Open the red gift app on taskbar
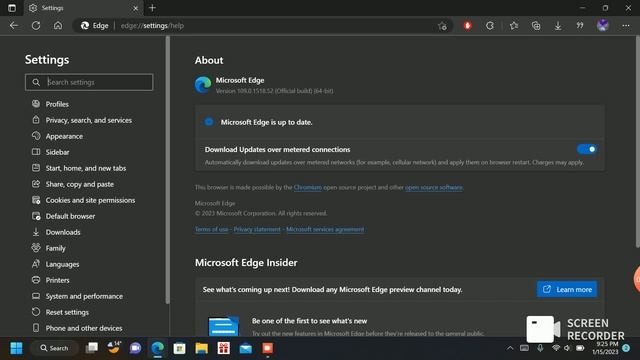Screen dimensions: 640x360 coord(224,348)
